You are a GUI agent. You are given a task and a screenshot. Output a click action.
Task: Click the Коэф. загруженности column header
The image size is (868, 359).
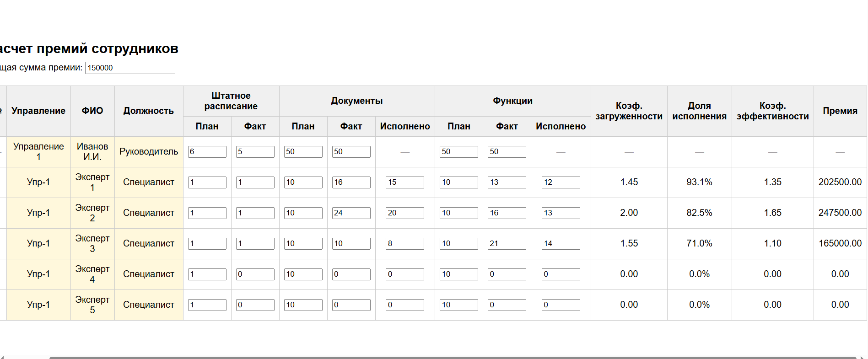[x=629, y=111]
